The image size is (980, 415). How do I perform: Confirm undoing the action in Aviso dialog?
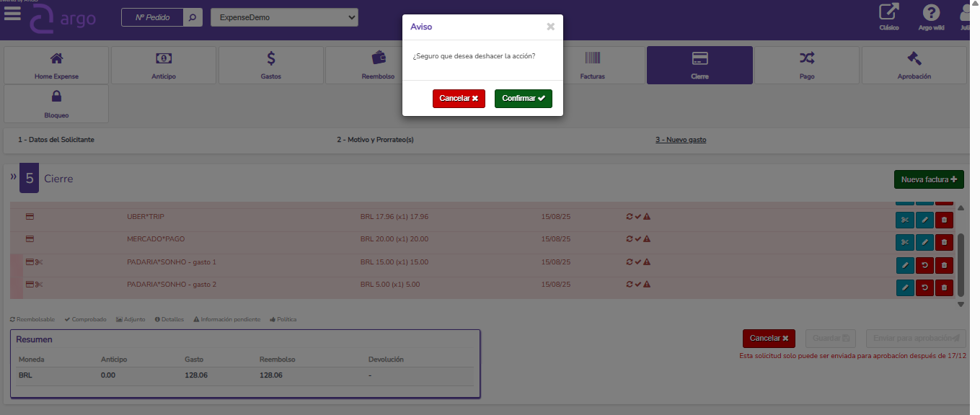[x=523, y=99]
